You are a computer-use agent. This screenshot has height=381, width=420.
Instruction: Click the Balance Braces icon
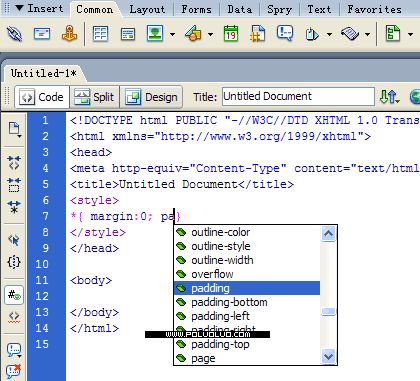pos(14,262)
